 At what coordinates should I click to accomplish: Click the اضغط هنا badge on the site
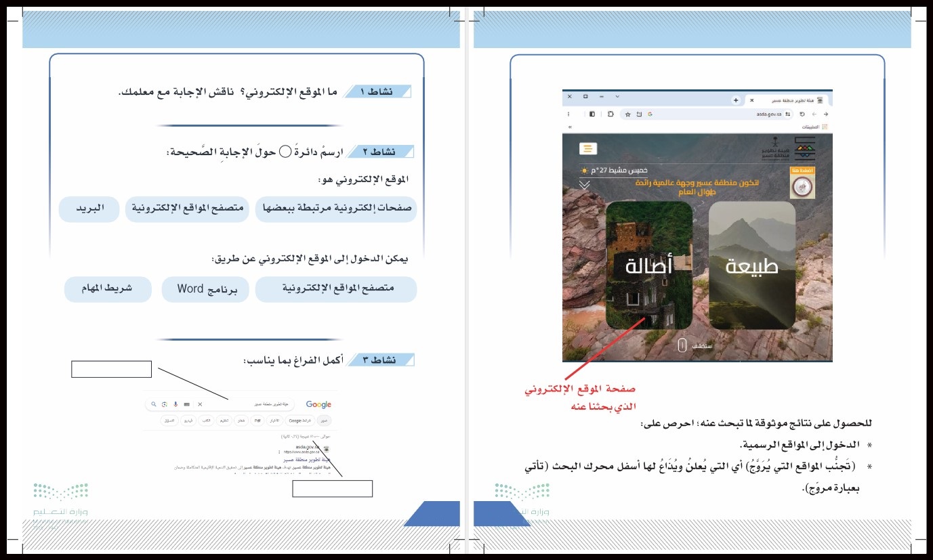[x=802, y=183]
